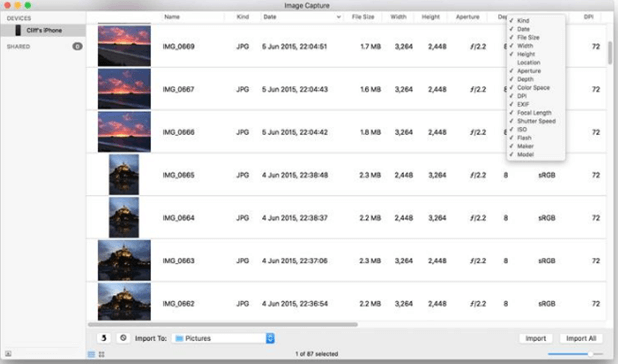Viewport: 618px width, 364px height.
Task: Toggle the Date column in the menu
Action: [x=536, y=29]
